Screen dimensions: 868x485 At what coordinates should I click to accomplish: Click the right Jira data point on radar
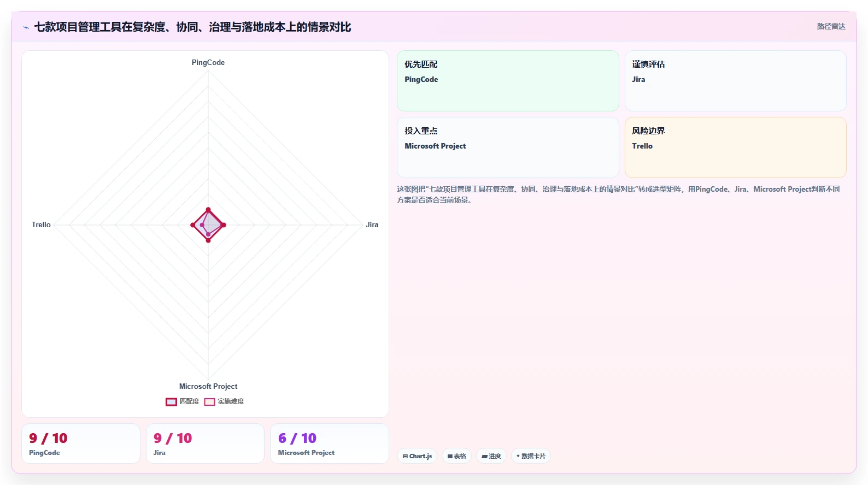pos(224,225)
